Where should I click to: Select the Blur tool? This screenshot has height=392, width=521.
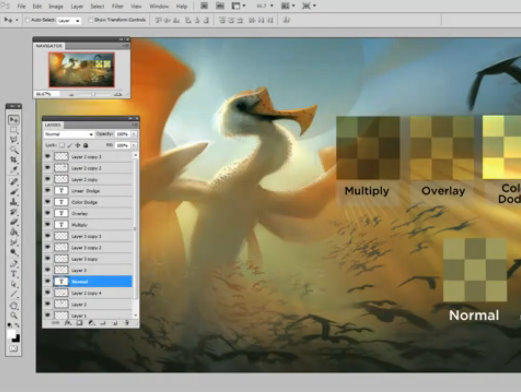click(x=14, y=242)
